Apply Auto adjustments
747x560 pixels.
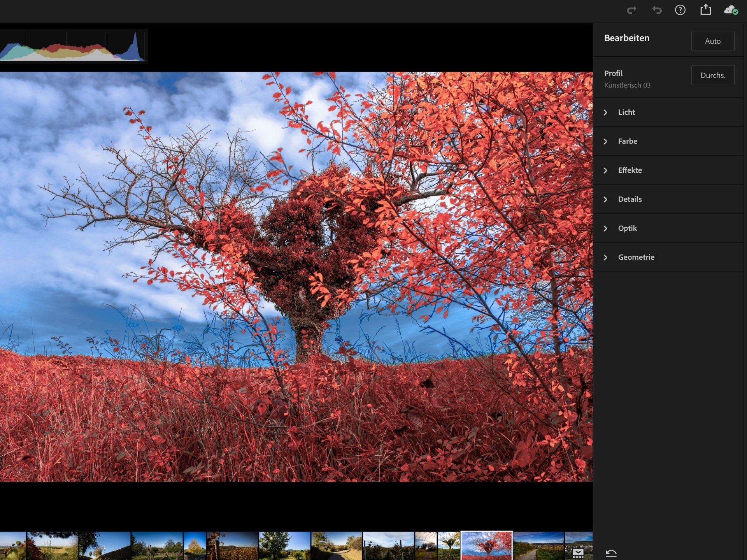(712, 41)
